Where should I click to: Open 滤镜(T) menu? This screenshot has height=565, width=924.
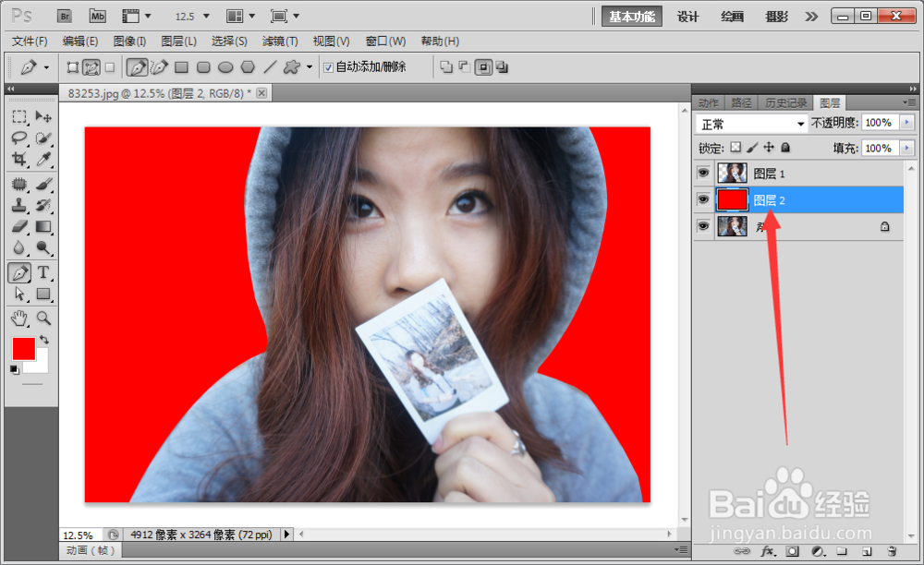point(280,42)
